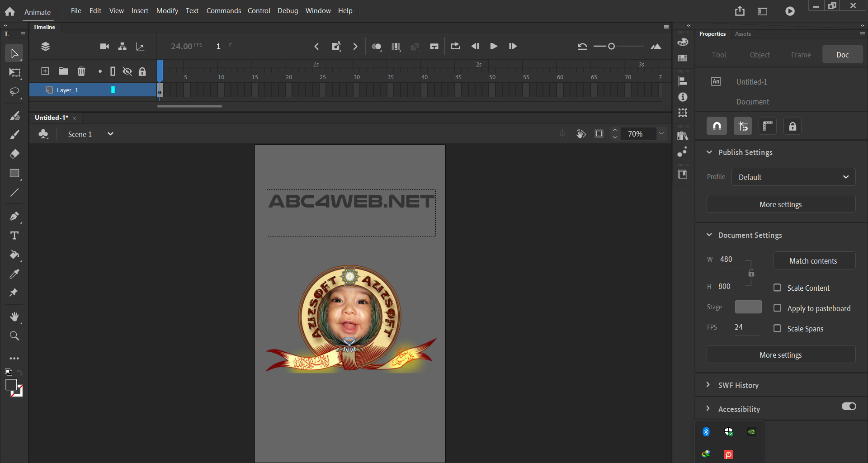The width and height of the screenshot is (868, 463).
Task: Switch to the Frame properties tab
Action: 801,55
